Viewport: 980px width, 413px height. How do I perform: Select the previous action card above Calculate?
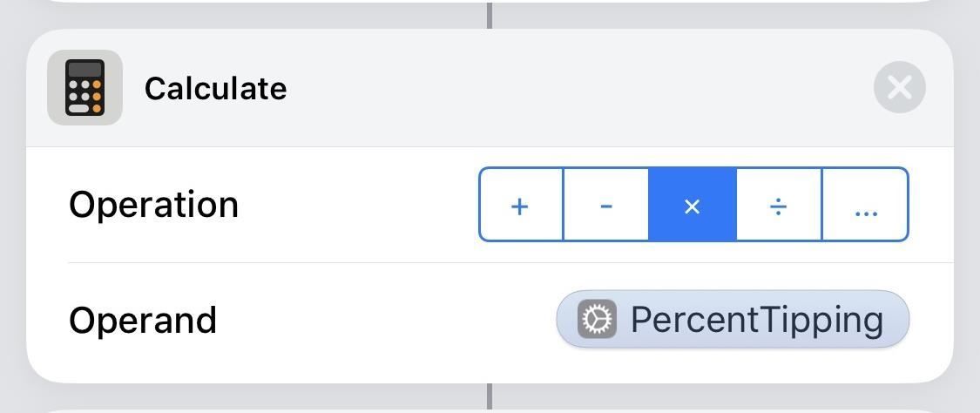pyautogui.click(x=261, y=1)
